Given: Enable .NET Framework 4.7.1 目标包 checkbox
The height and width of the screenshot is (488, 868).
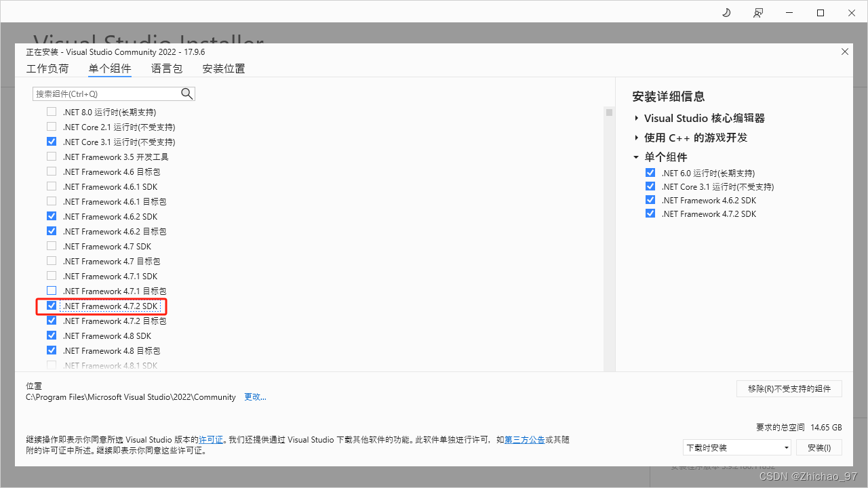Looking at the screenshot, I should click(x=52, y=291).
